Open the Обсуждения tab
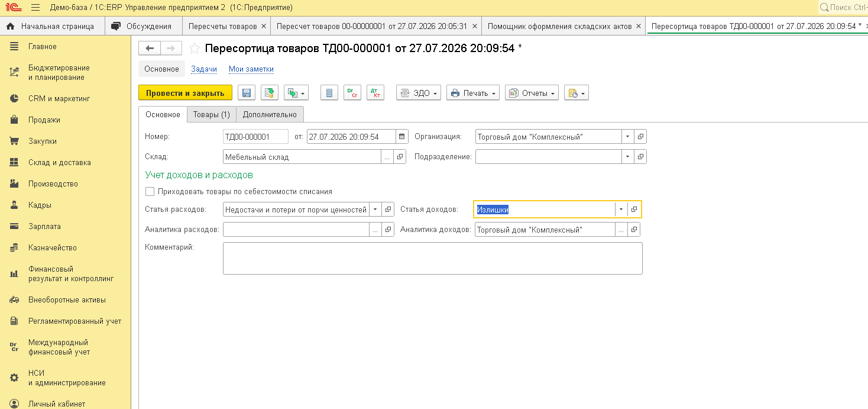 [142, 26]
